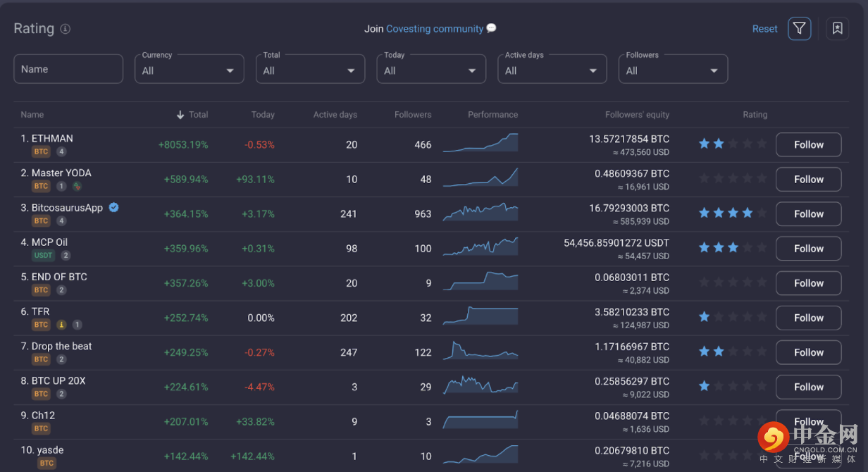Click the USDT tag under MCP Oil
Screen dimensions: 868x472
coord(43,256)
